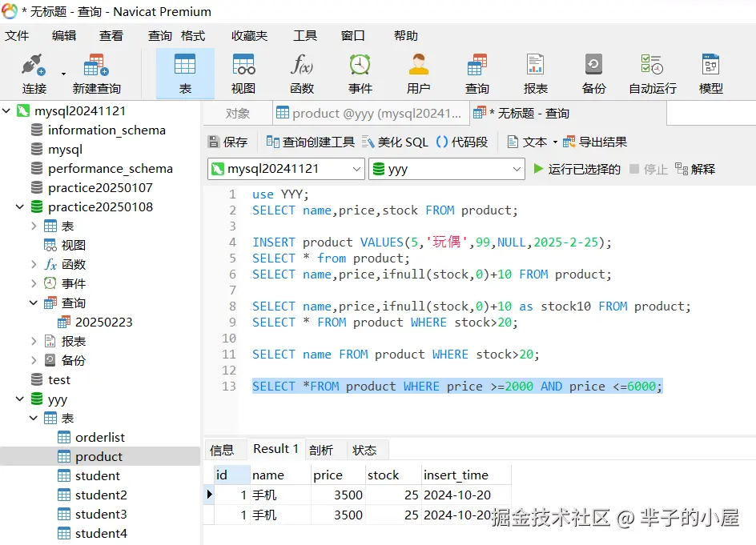Open the 视图 views toolbar button
Screen dimensions: 756x545
(x=243, y=74)
